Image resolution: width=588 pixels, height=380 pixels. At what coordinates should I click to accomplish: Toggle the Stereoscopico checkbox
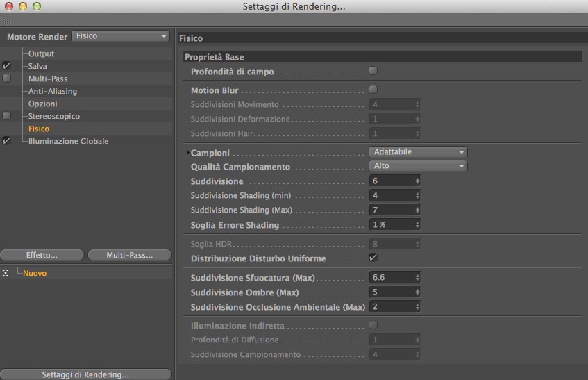click(x=6, y=116)
